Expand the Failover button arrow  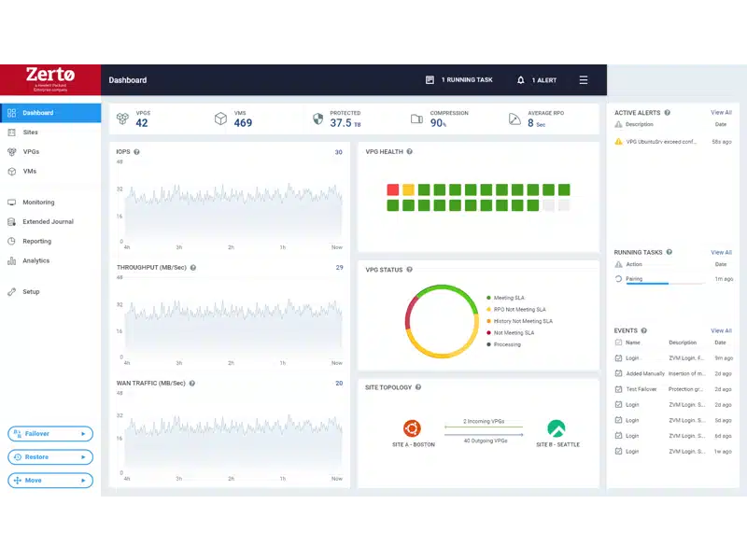tap(84, 434)
